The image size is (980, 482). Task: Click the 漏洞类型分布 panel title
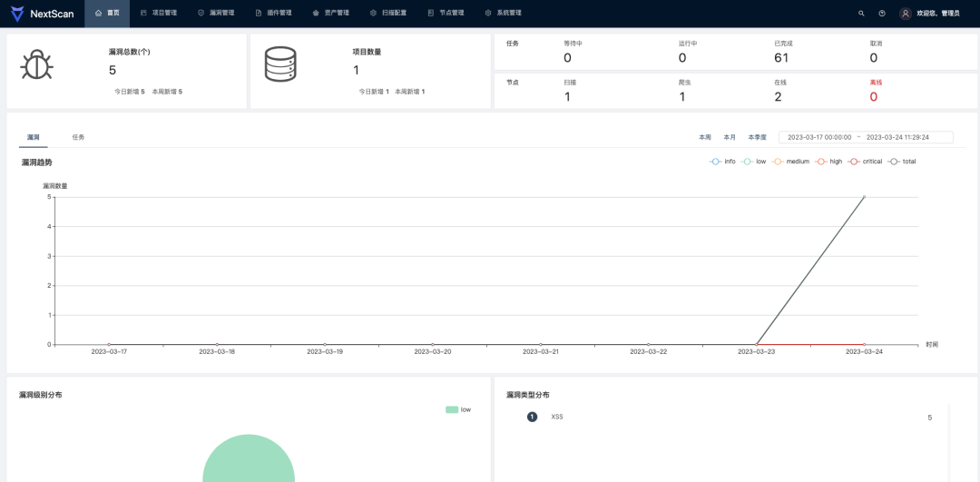tap(528, 395)
